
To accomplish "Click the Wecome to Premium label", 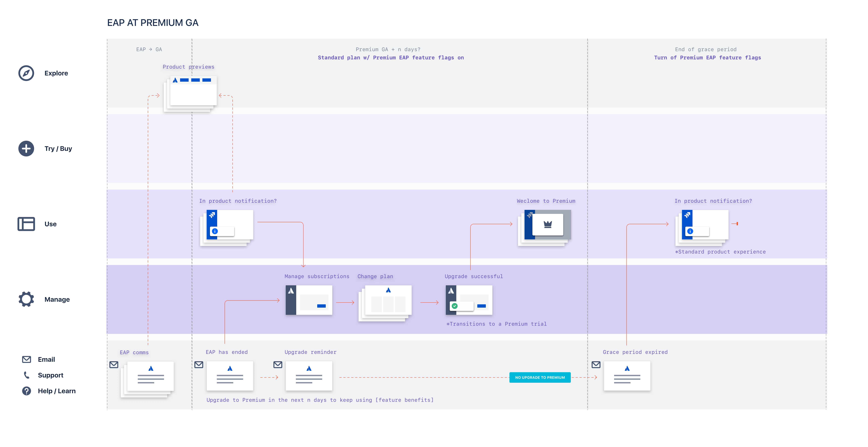I will pos(546,201).
